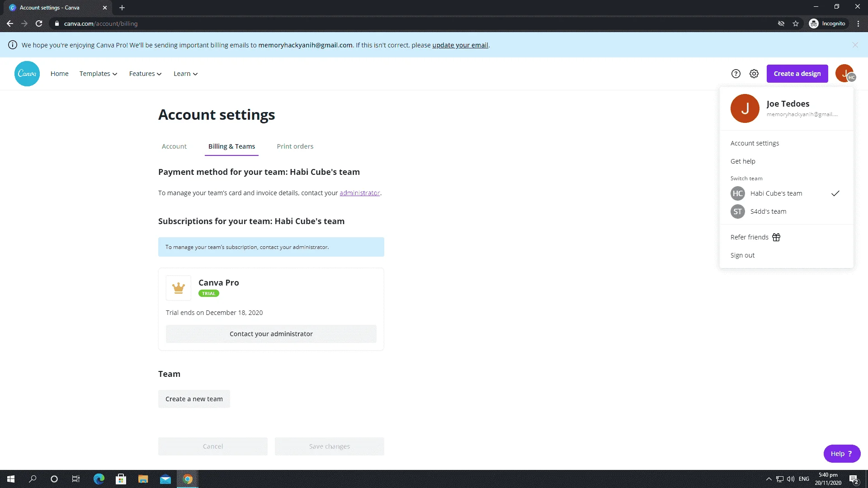This screenshot has height=488, width=868.
Task: Open the Chrome menu three dots
Action: coord(858,23)
